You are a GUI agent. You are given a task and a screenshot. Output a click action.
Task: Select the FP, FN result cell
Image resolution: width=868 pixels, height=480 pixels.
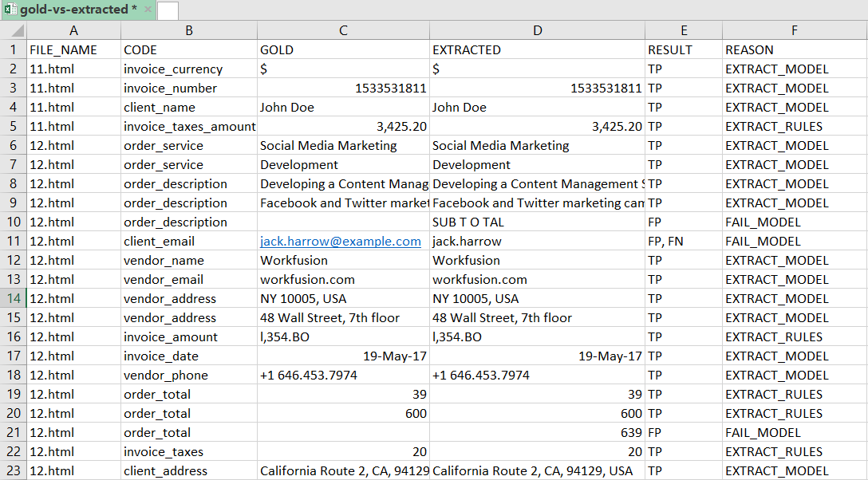(x=684, y=241)
